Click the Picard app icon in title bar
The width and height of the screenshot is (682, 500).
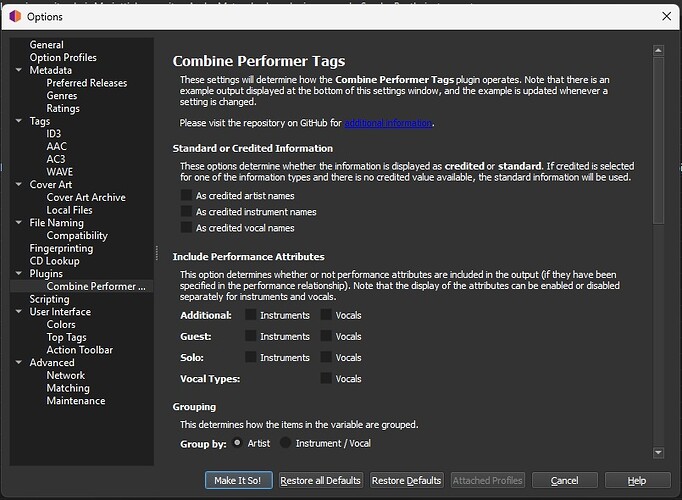(x=14, y=16)
